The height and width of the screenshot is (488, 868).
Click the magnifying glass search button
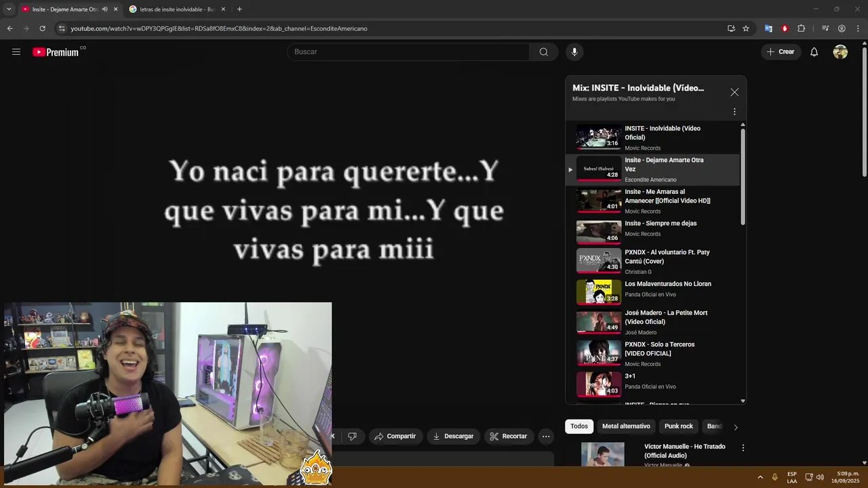[544, 52]
